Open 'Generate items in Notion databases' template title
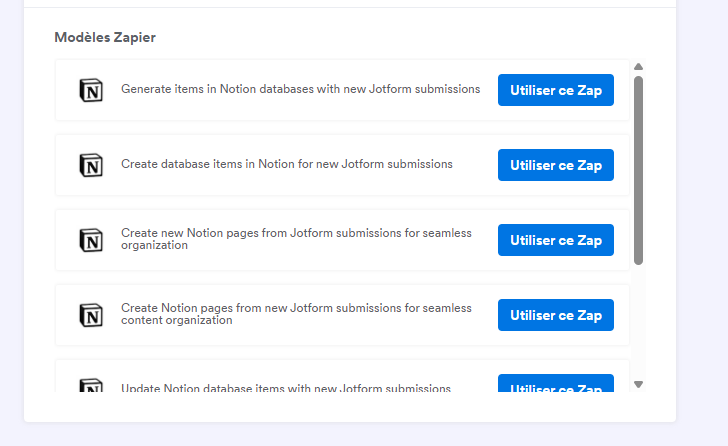This screenshot has width=728, height=446. pyautogui.click(x=300, y=89)
